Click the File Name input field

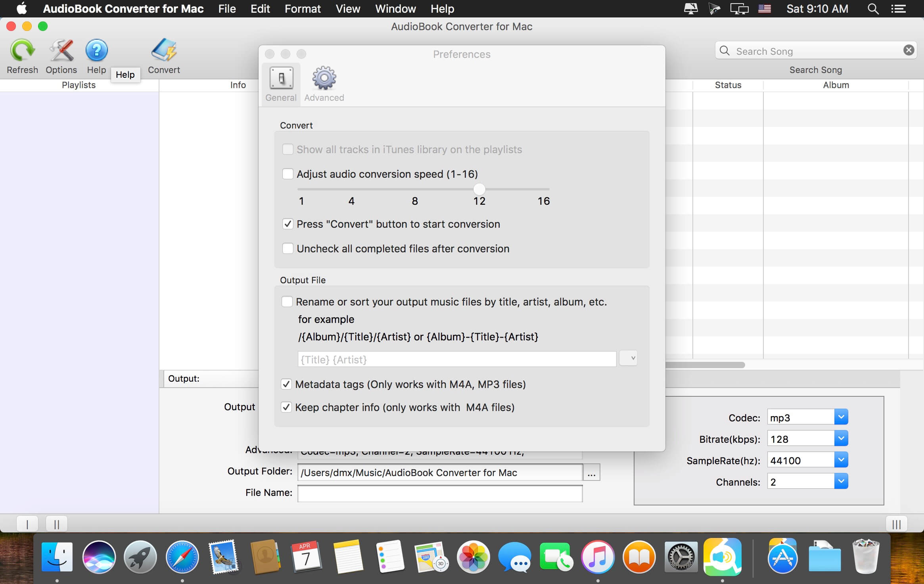pos(440,493)
